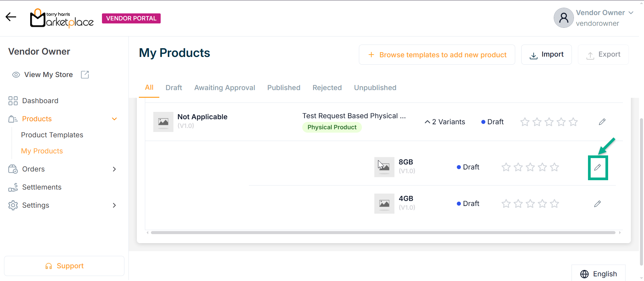
Task: Click Browse templates to add new product
Action: (x=437, y=55)
